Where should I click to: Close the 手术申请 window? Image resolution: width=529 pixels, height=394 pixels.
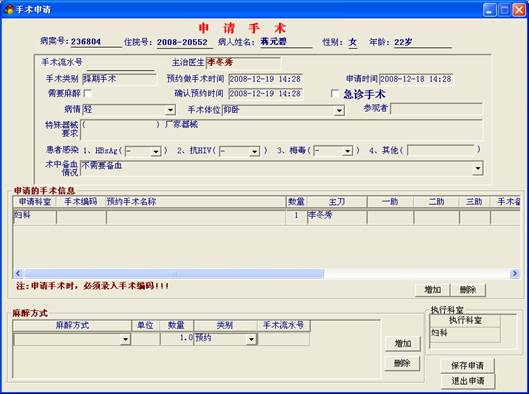click(x=519, y=9)
